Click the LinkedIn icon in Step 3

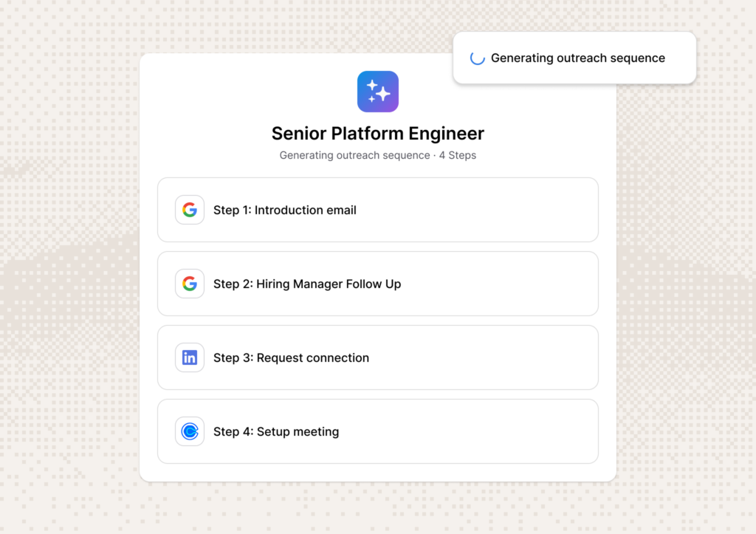tap(190, 357)
